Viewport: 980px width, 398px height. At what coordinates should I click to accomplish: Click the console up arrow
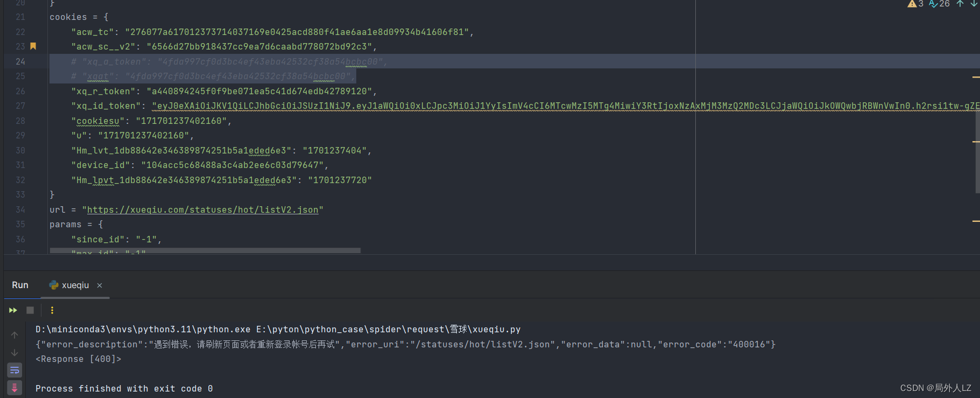pos(15,335)
